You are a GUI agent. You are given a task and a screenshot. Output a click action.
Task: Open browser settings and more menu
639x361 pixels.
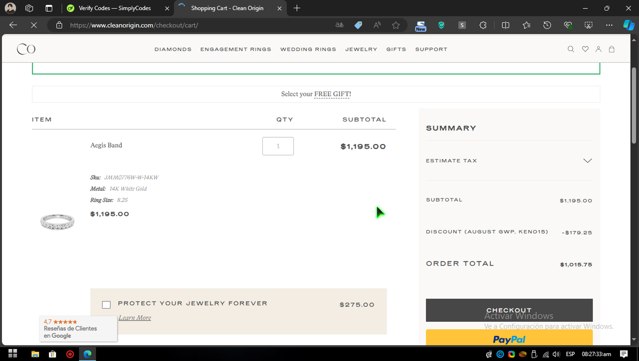(x=609, y=25)
